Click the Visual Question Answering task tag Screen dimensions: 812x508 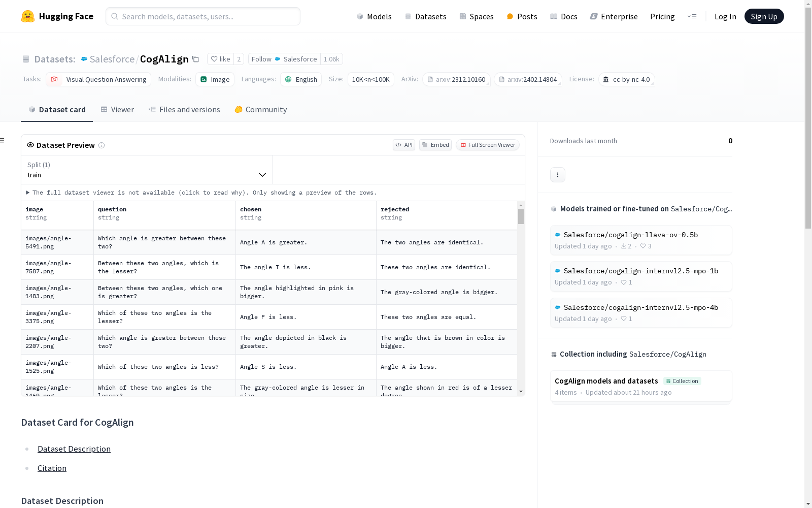tap(98, 79)
